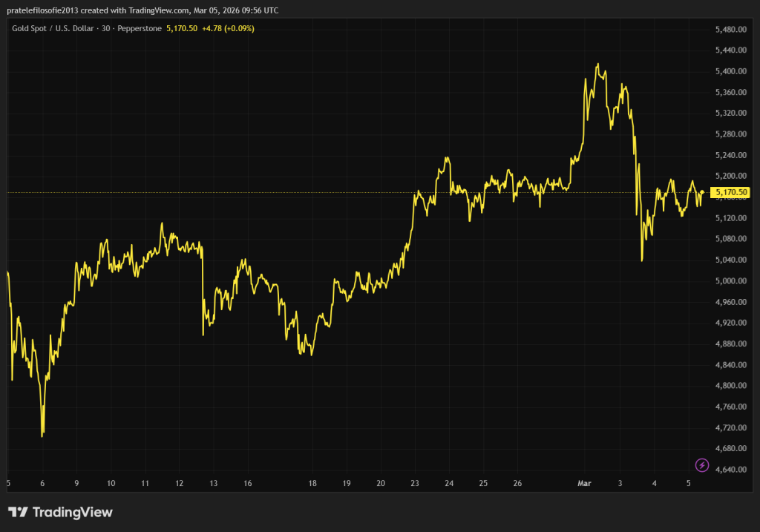Click the 5,000.00 price axis label
The height and width of the screenshot is (532, 760).
click(730, 281)
